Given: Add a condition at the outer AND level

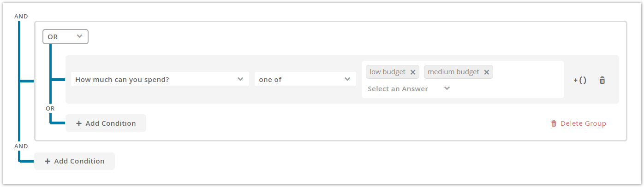Looking at the screenshot, I should point(74,161).
